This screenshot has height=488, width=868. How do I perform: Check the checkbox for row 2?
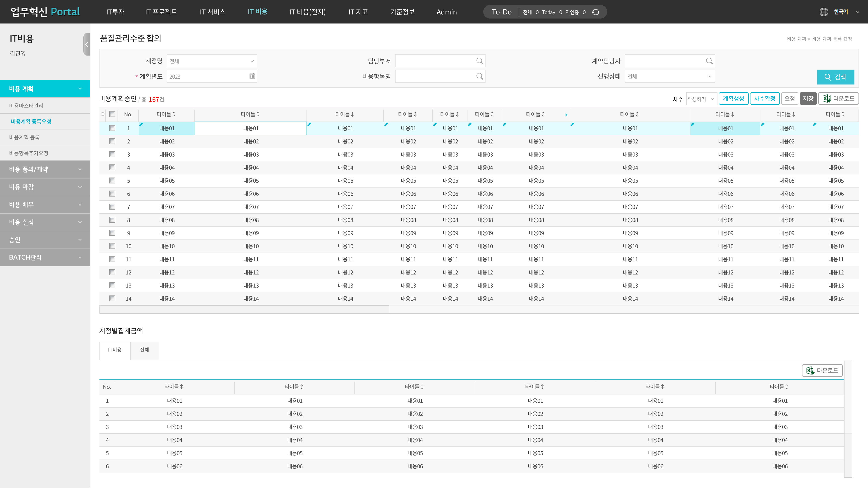(112, 141)
